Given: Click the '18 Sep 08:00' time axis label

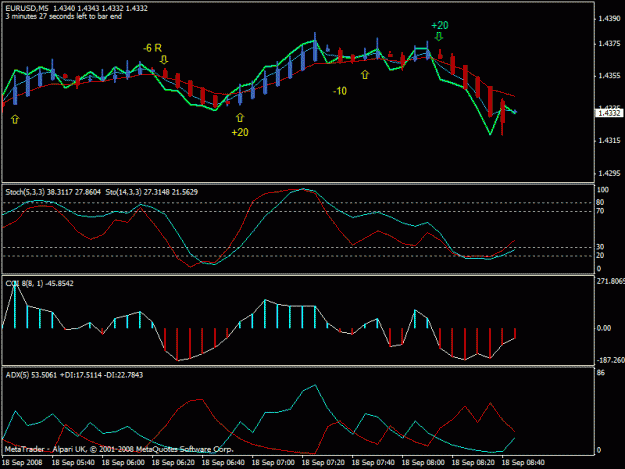Looking at the screenshot, I should point(423,463).
